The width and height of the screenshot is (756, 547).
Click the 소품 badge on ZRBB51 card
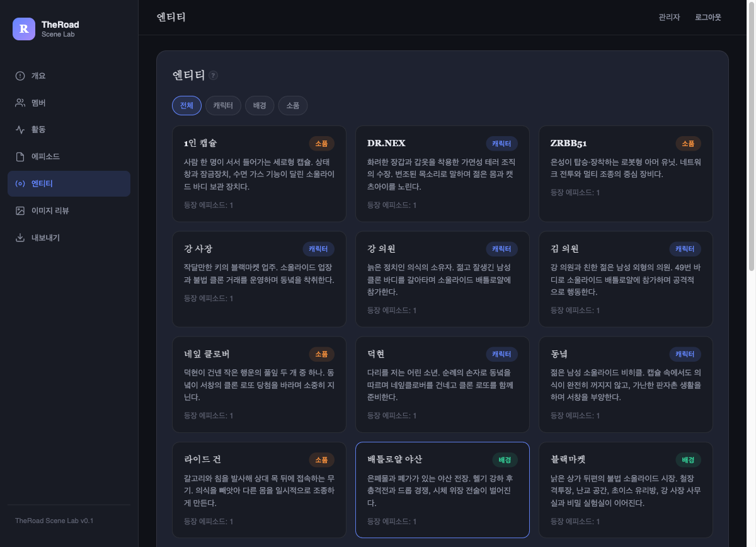coord(688,144)
